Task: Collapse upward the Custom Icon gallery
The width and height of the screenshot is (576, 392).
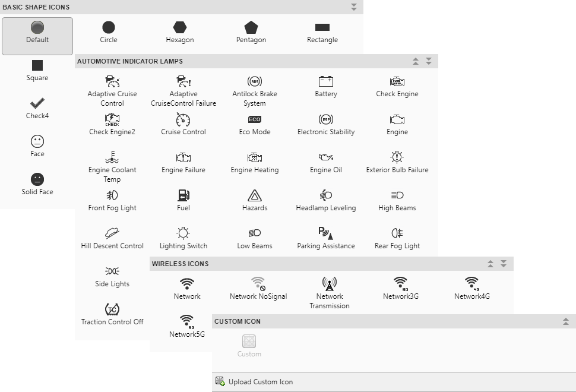Action: pos(566,321)
